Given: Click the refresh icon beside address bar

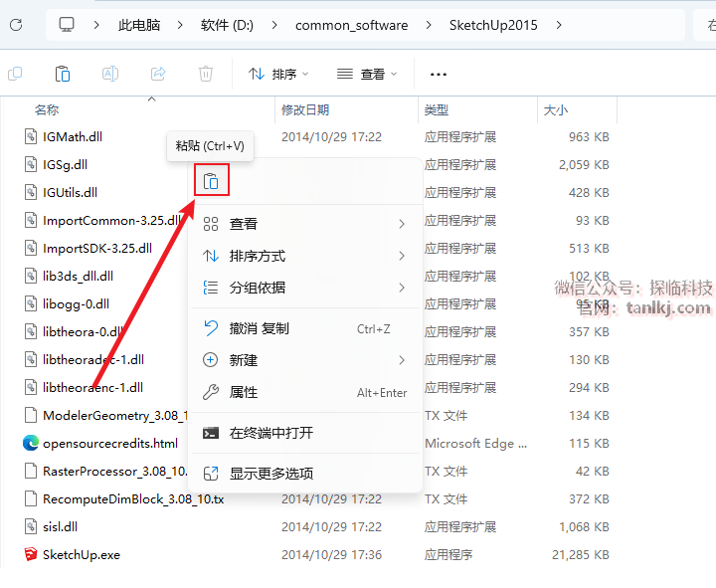Looking at the screenshot, I should click(x=16, y=25).
